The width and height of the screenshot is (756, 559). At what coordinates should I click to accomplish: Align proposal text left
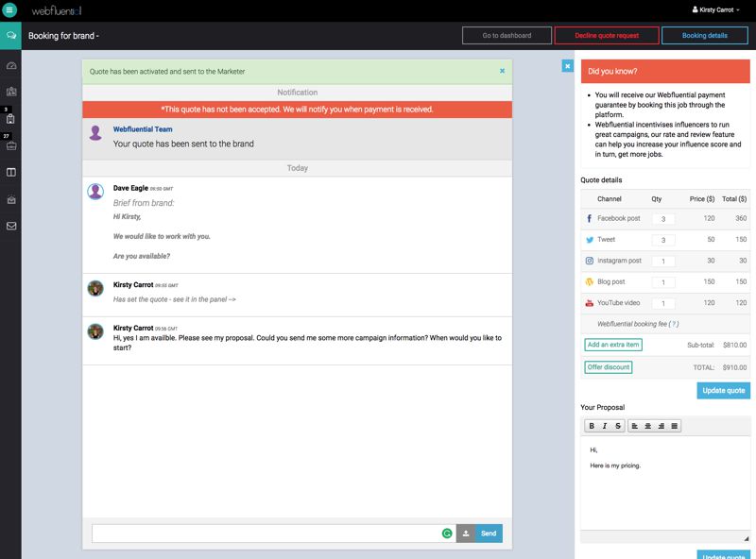[x=634, y=426]
